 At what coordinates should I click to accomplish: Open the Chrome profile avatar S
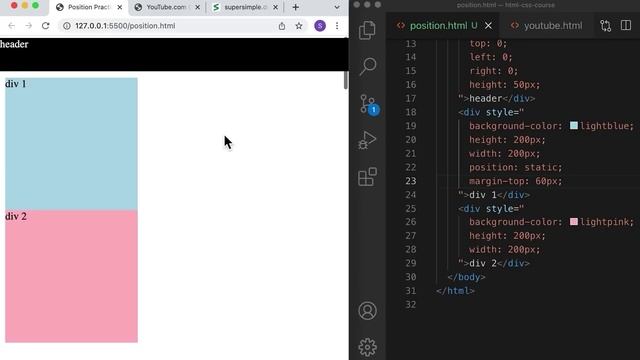pyautogui.click(x=320, y=26)
